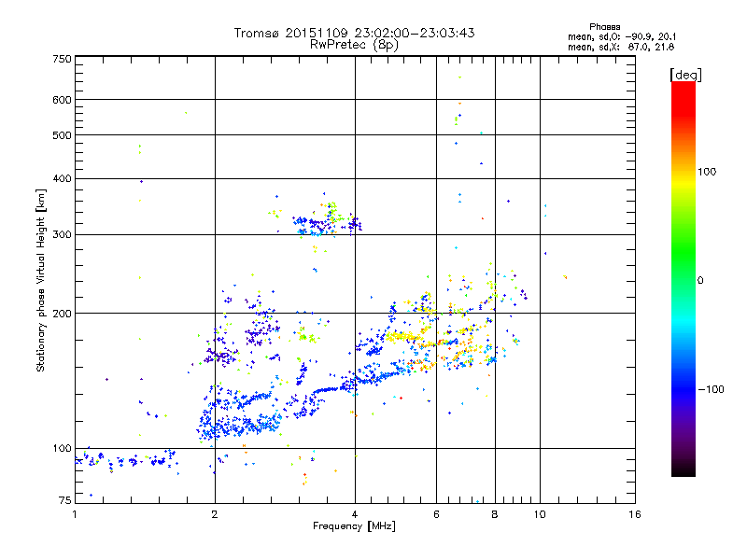Click the x-axis tick label '6'
This screenshot has height=560, width=747.
(436, 514)
